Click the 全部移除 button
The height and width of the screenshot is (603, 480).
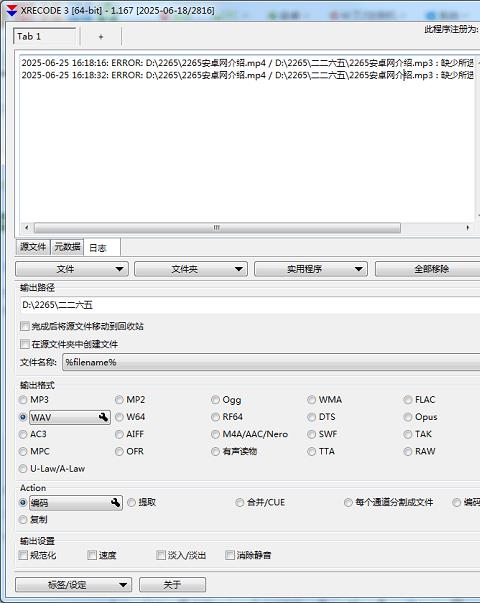pos(427,269)
